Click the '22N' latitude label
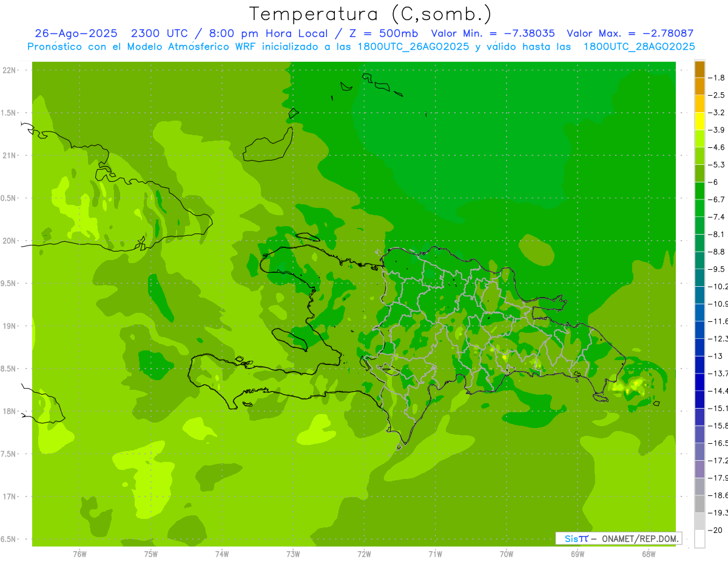Image resolution: width=728 pixels, height=562 pixels. click(x=9, y=70)
